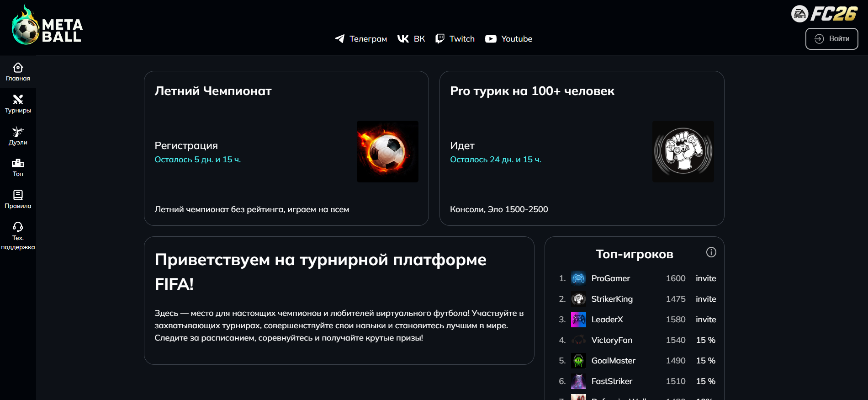This screenshot has width=868, height=400.
Task: Click rating 1475 for StrikerKing
Action: tap(676, 299)
